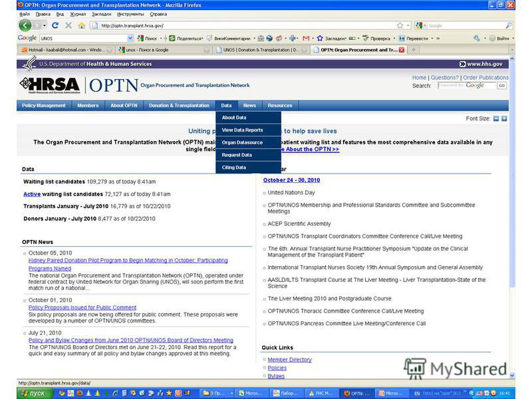Open the Policies quick link

click(277, 368)
